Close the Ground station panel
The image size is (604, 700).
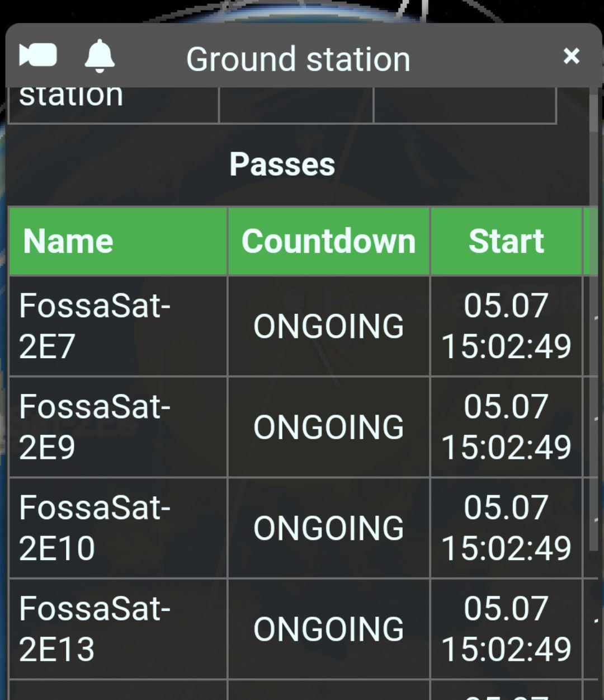571,56
